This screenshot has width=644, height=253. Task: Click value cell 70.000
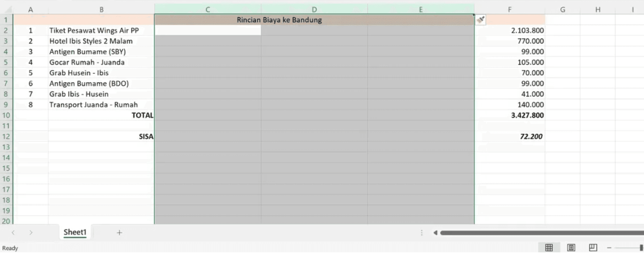point(510,73)
